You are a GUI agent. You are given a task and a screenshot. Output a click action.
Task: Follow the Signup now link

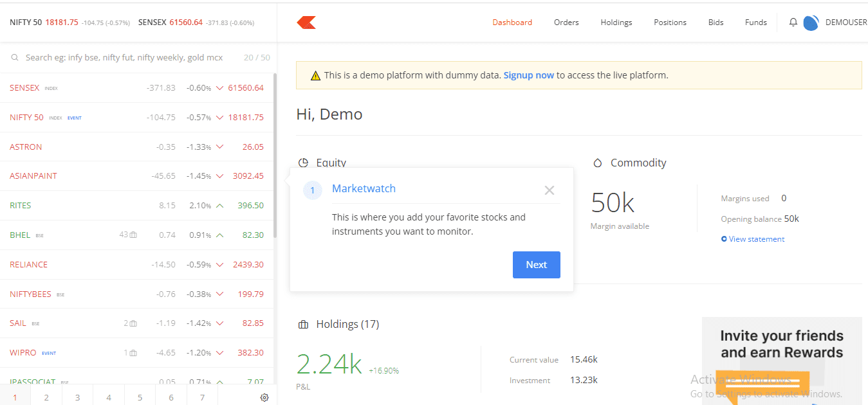tap(529, 75)
